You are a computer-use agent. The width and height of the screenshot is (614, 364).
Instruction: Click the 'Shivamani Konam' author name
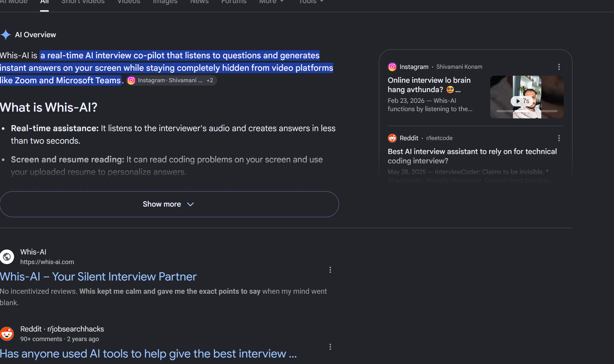459,67
